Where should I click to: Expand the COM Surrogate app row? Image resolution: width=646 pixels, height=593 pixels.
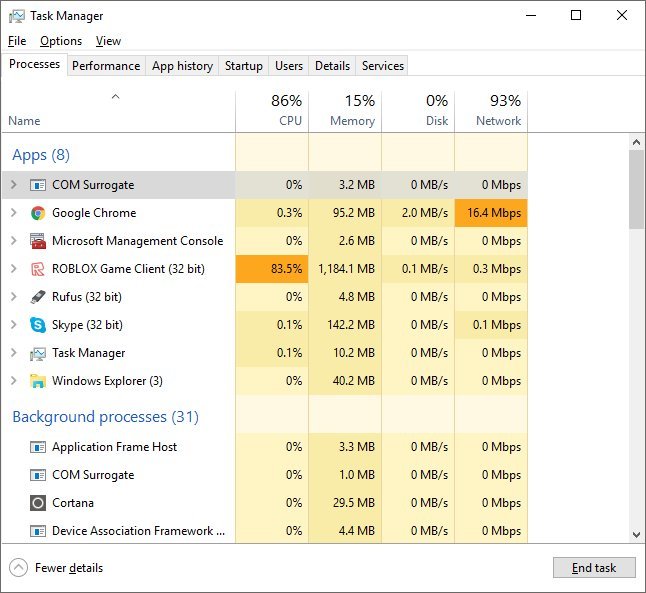(14, 185)
